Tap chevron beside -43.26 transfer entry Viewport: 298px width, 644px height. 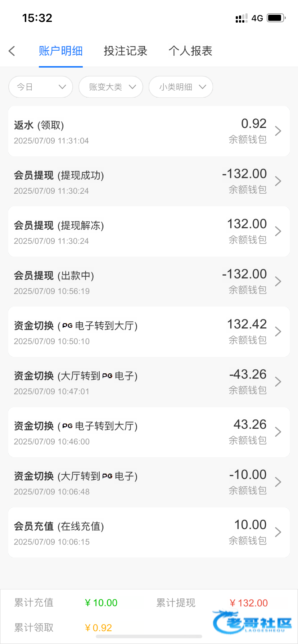[x=278, y=382]
